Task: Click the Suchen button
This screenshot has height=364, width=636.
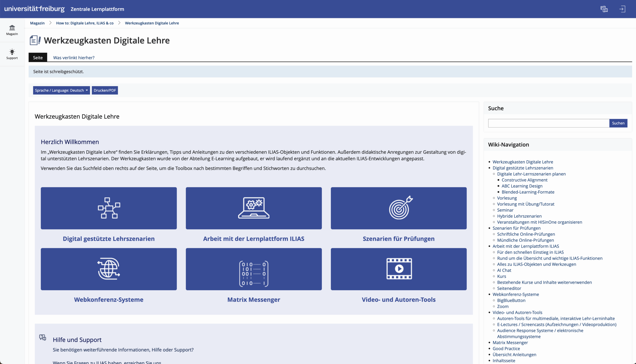Action: (618, 123)
